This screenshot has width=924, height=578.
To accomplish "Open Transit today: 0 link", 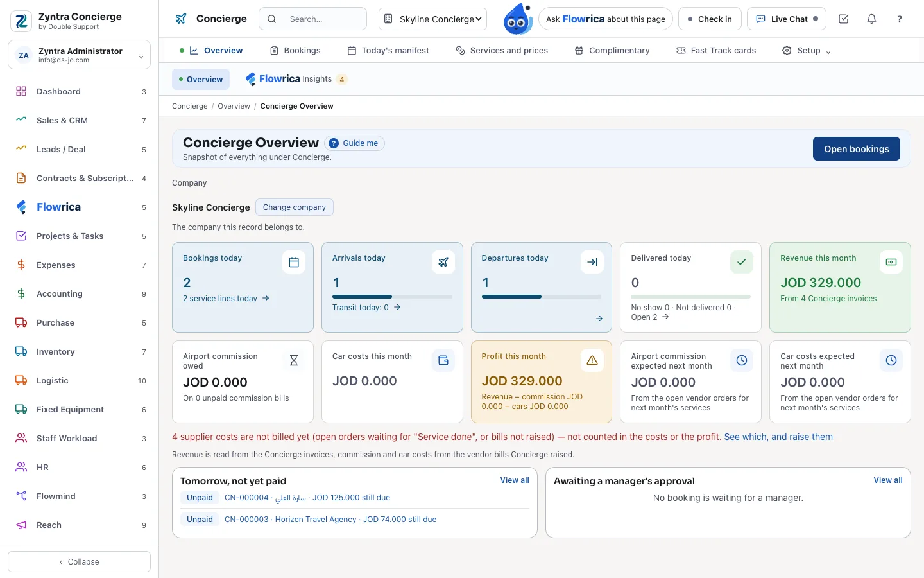I will tap(366, 308).
